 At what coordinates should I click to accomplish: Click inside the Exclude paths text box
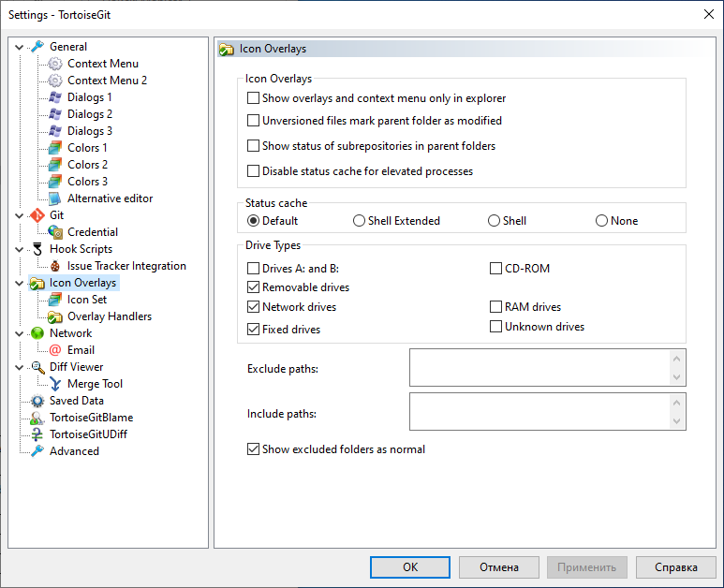coord(539,368)
